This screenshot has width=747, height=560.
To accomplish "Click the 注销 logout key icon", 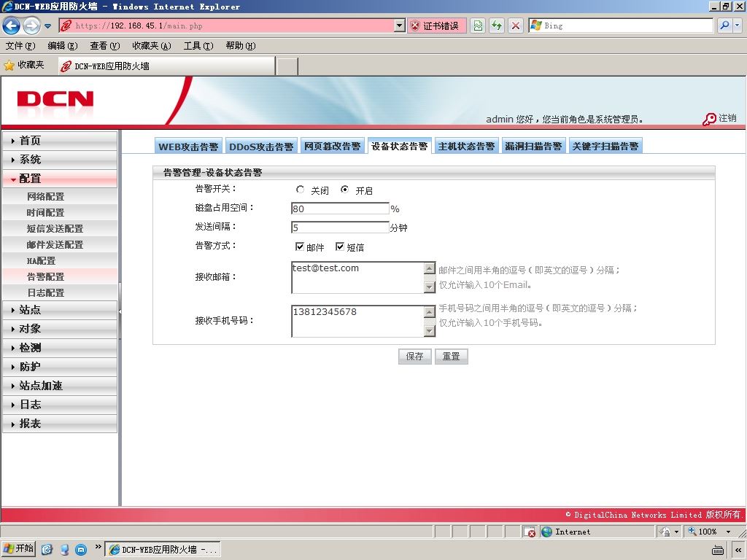I will coord(709,119).
